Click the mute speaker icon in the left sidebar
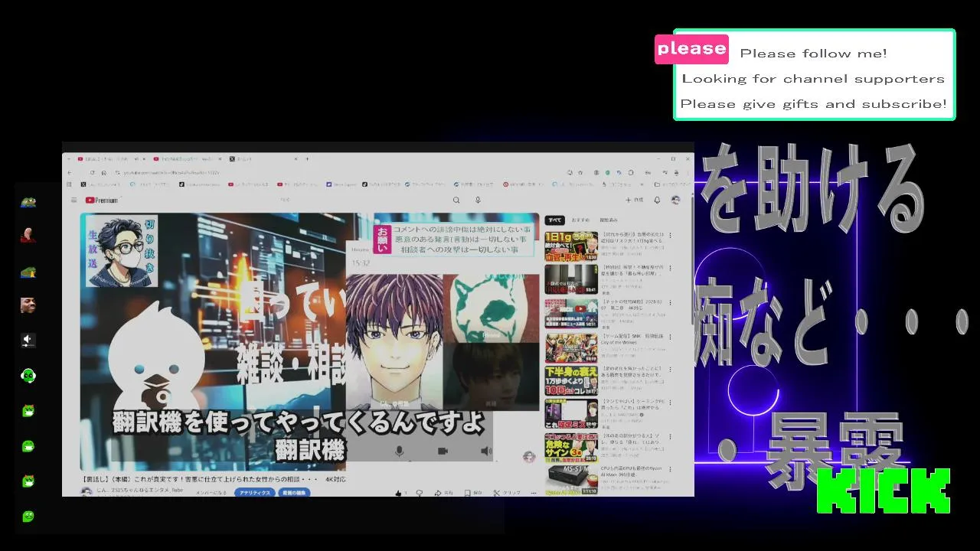This screenshot has height=551, width=980. (x=28, y=340)
